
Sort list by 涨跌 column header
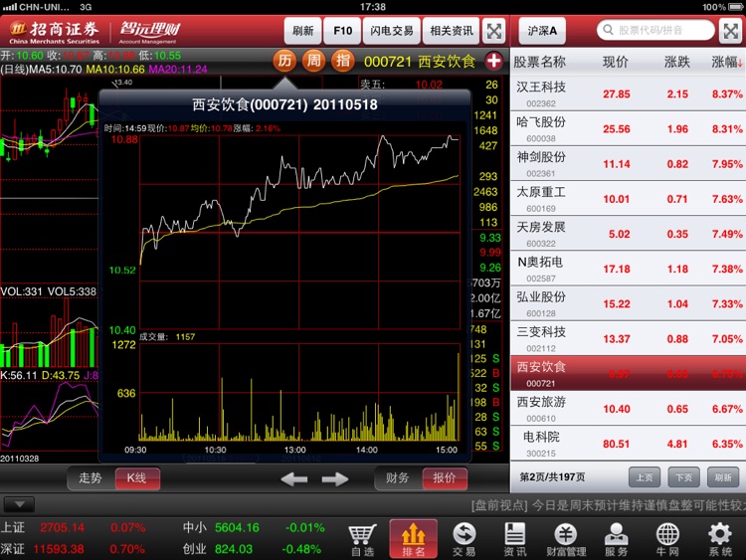click(x=677, y=62)
